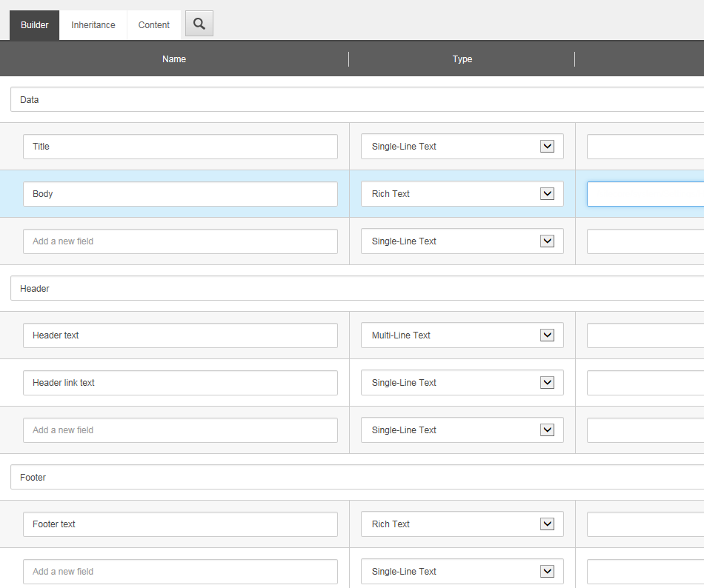Click the Footer section name field
Image resolution: width=704 pixels, height=588 pixels.
point(356,478)
